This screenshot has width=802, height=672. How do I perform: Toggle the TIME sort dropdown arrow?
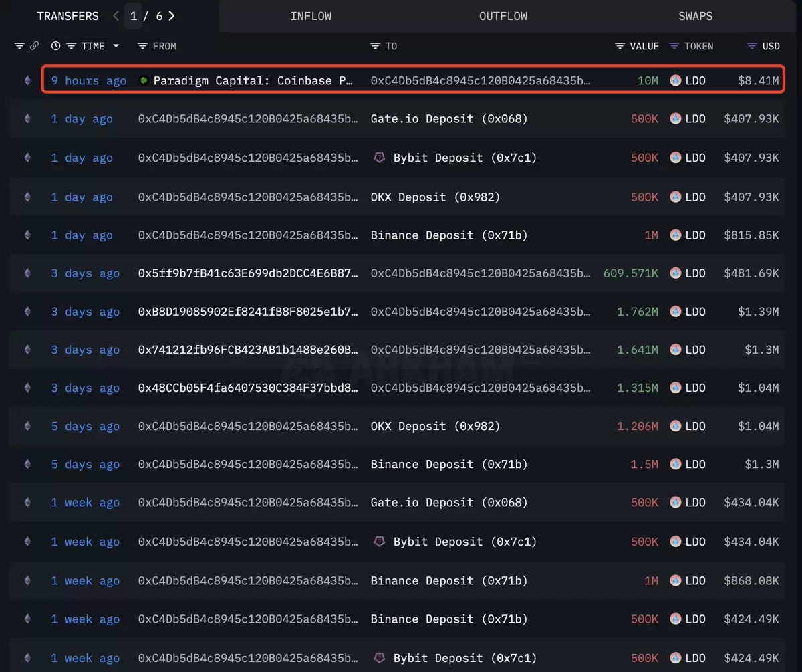coord(116,46)
